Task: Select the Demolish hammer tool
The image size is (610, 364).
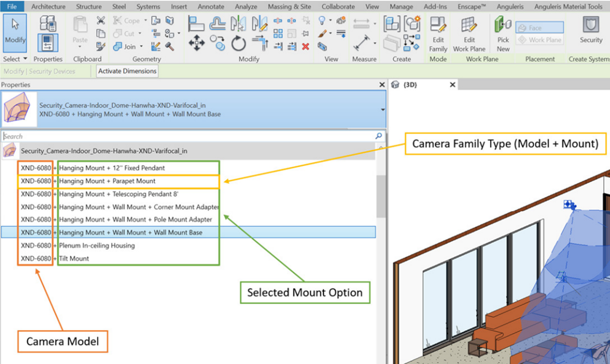Action: coord(170,47)
